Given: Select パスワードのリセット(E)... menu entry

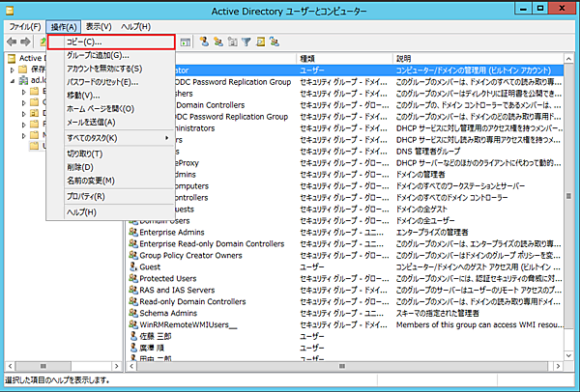Looking at the screenshot, I should 111,82.
